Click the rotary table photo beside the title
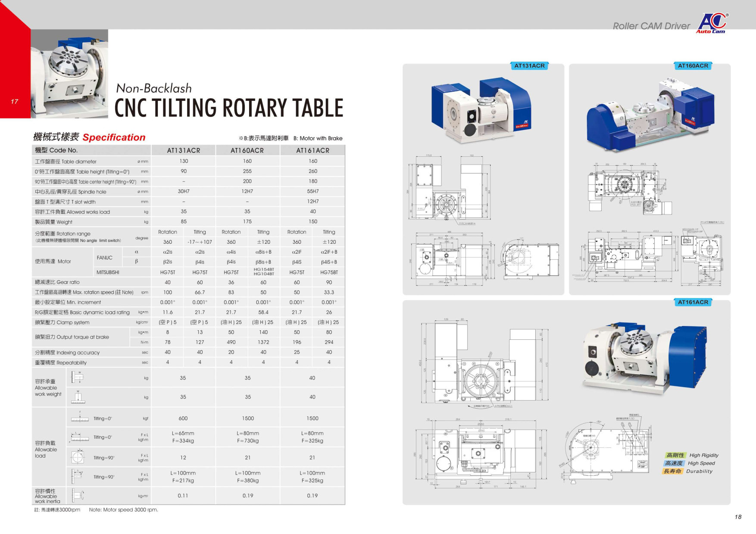 tap(69, 74)
